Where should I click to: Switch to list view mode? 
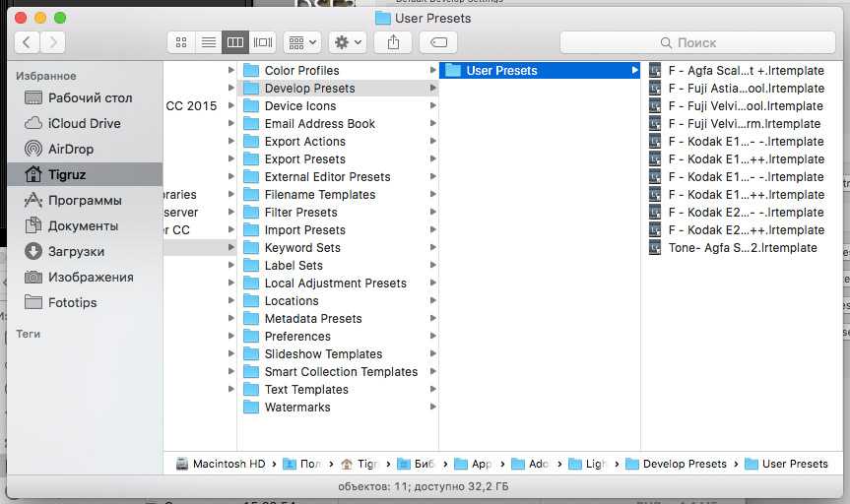tap(208, 42)
